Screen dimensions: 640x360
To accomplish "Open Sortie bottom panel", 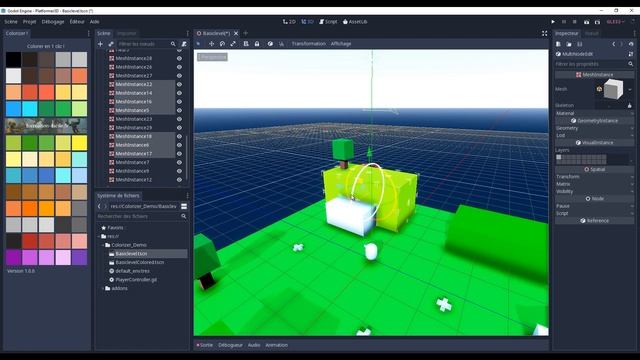I will pyautogui.click(x=205, y=345).
